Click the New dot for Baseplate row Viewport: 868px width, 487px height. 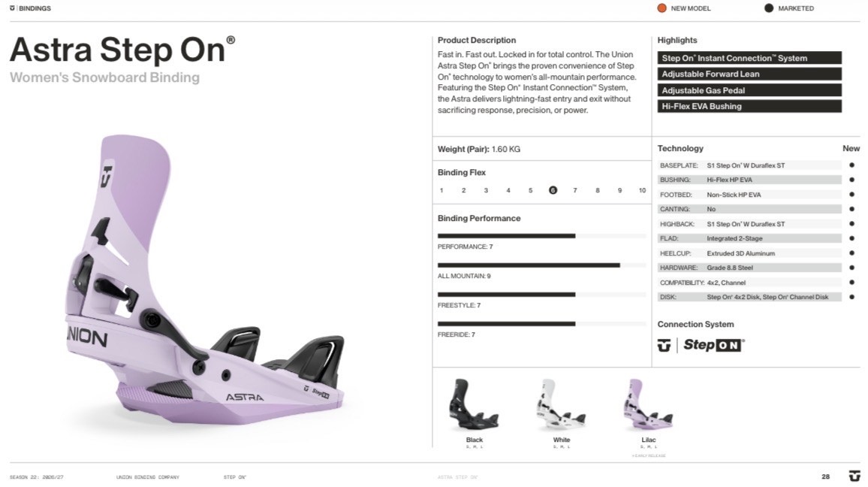click(x=851, y=165)
